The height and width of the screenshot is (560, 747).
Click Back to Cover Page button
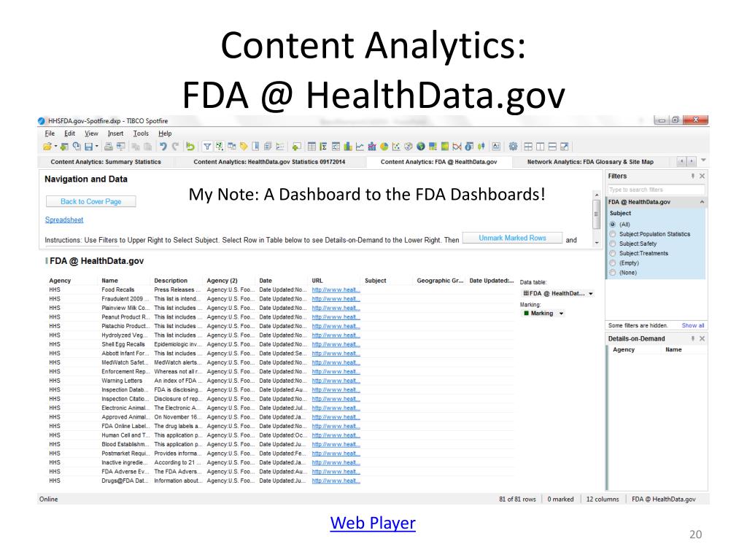90,201
